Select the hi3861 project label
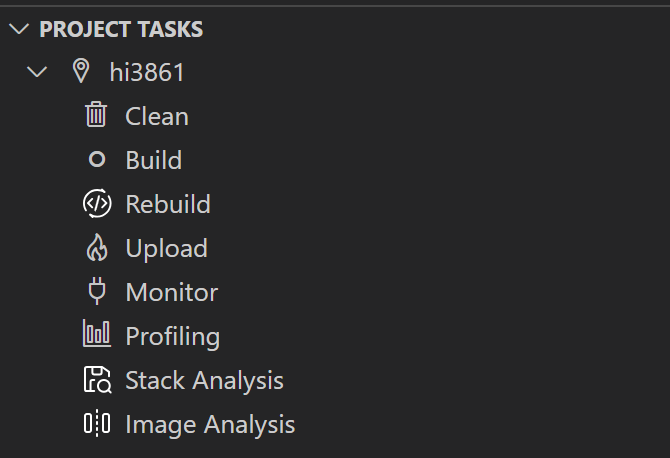Image resolution: width=670 pixels, height=458 pixels. pyautogui.click(x=147, y=72)
